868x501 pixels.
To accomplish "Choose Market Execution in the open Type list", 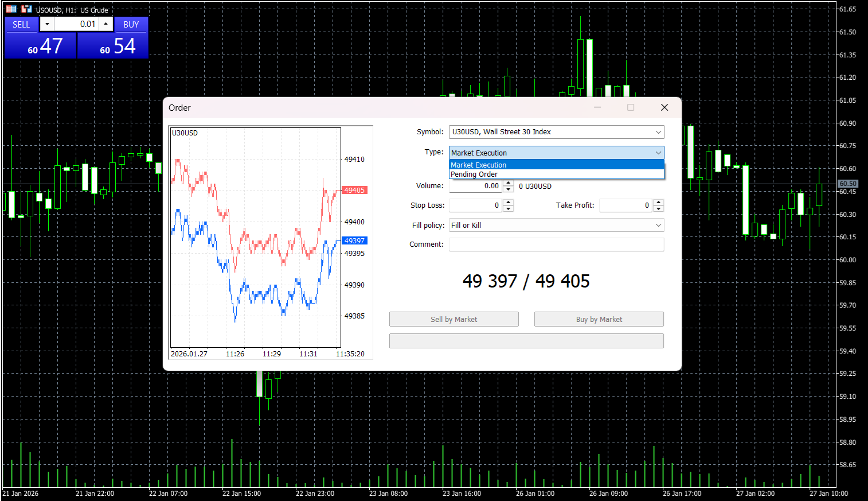I will coord(556,165).
